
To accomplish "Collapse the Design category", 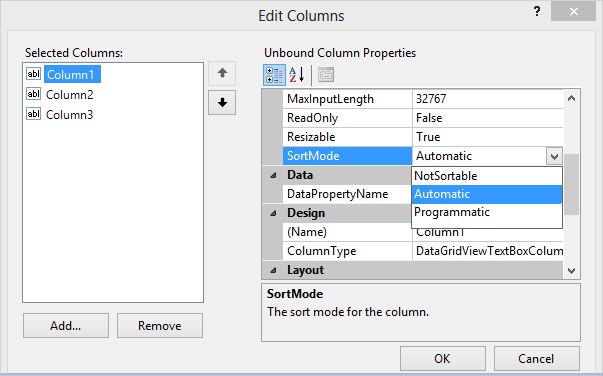I will tap(273, 213).
